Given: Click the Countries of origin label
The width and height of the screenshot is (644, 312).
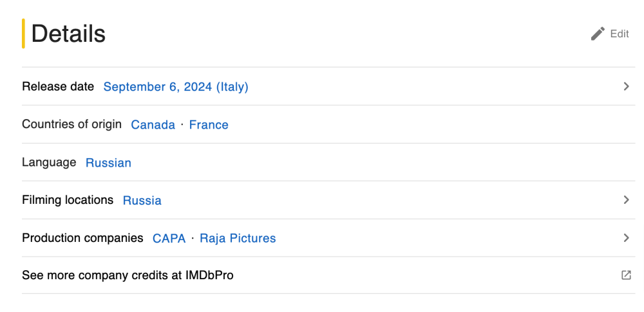Looking at the screenshot, I should [x=71, y=124].
